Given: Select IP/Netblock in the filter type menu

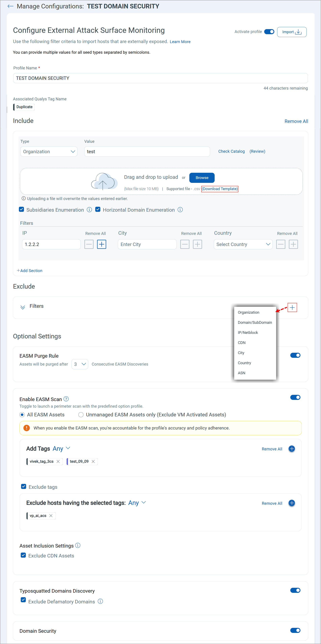Looking at the screenshot, I should (x=248, y=333).
